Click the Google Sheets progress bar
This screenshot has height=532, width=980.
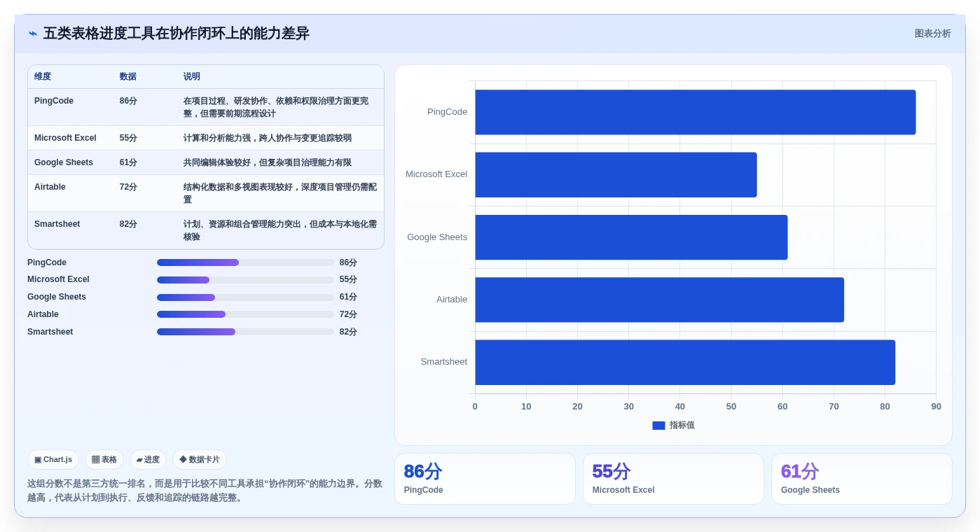click(245, 297)
